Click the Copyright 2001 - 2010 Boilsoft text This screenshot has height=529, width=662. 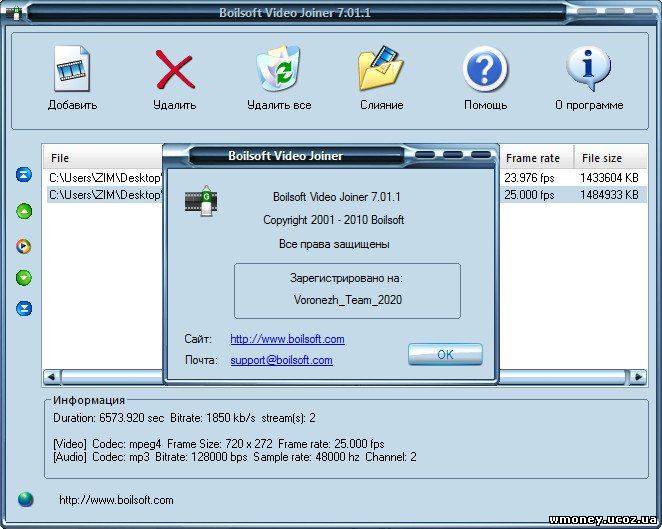[334, 220]
